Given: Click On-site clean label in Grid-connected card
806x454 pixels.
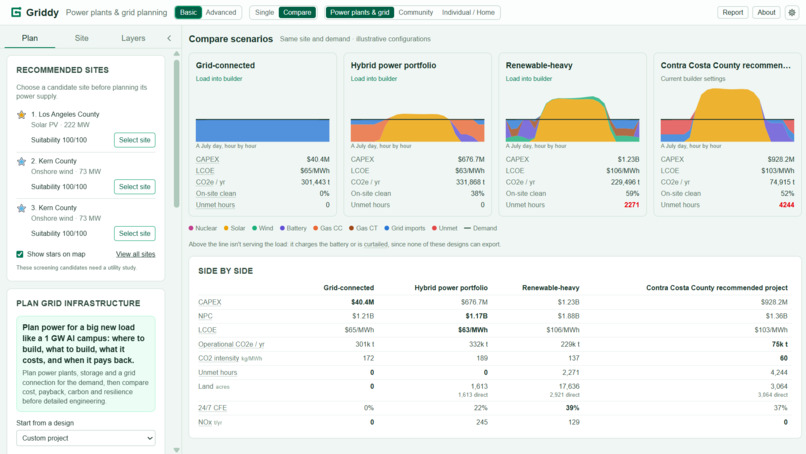Looking at the screenshot, I should click(x=216, y=193).
